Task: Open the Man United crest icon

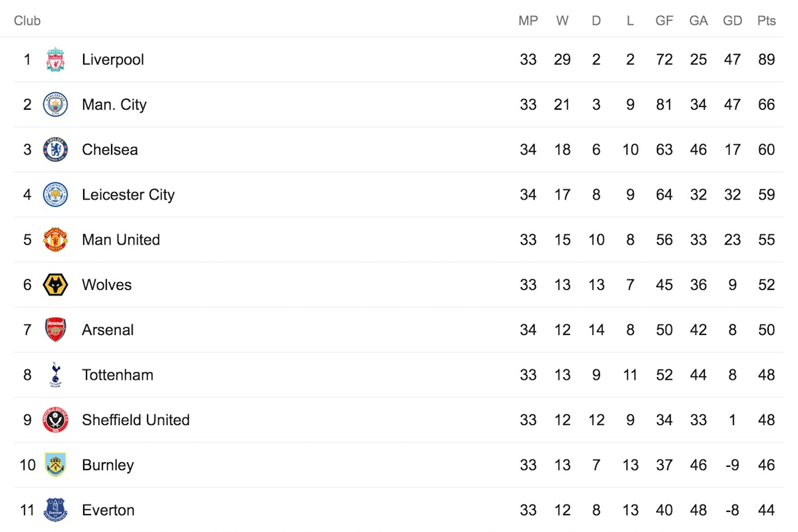Action: tap(55, 240)
